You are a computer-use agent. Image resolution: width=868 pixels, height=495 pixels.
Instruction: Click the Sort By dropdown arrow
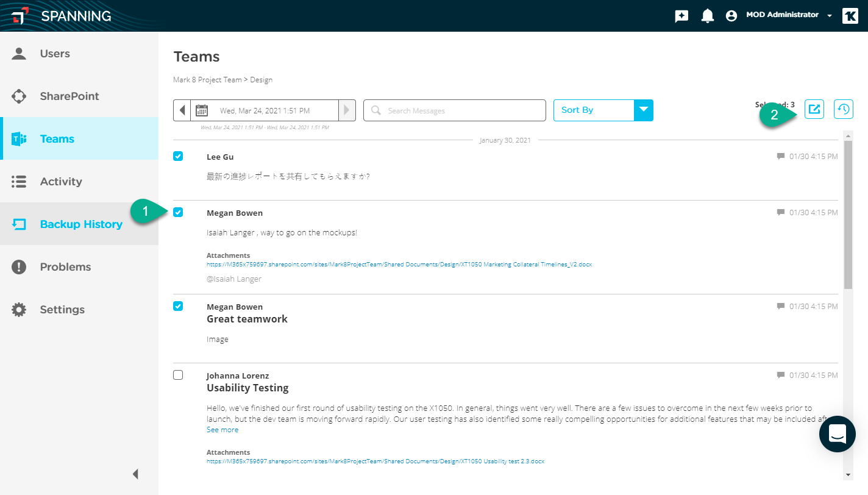(x=644, y=110)
